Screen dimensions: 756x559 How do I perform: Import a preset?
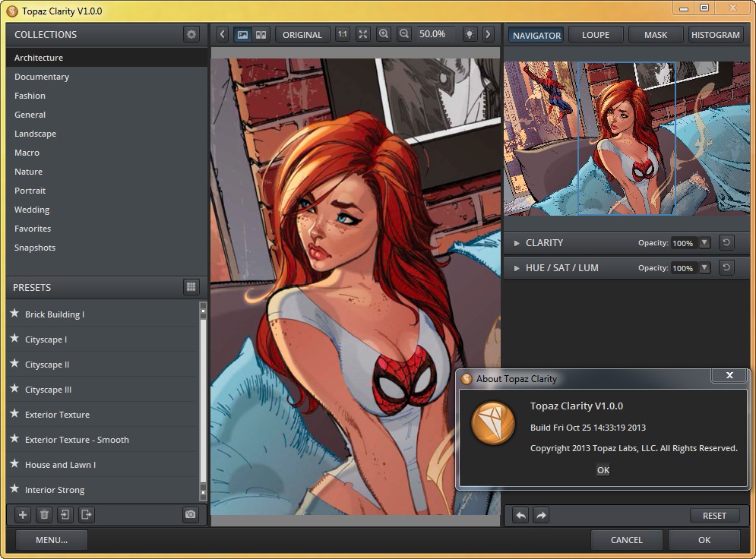[x=65, y=515]
